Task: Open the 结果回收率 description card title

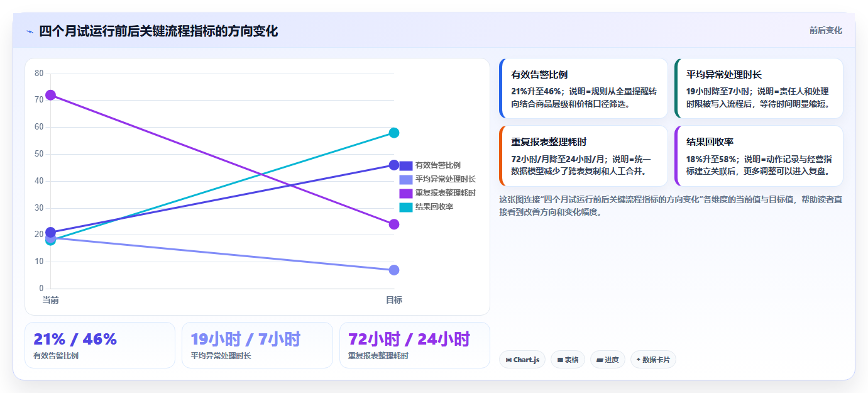Action: (710, 141)
